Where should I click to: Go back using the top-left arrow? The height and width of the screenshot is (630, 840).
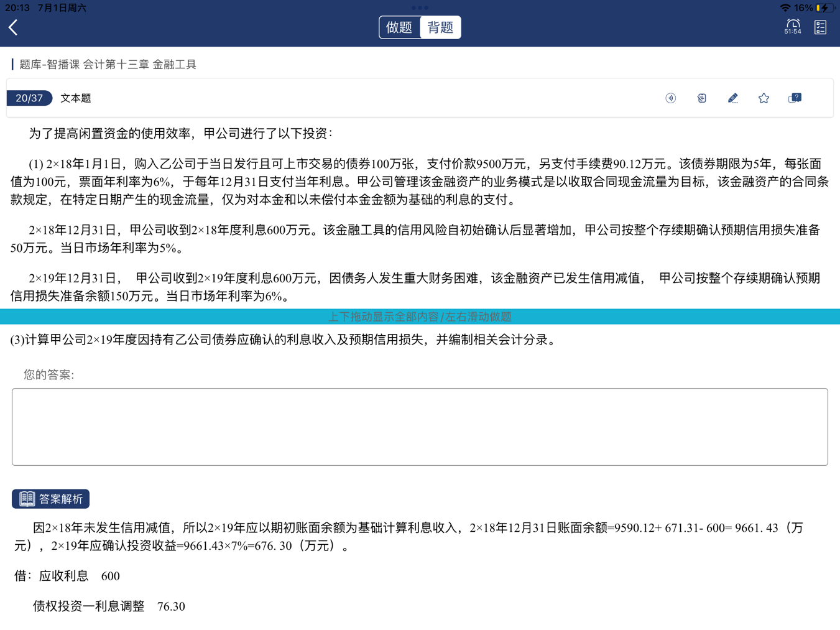coord(14,27)
